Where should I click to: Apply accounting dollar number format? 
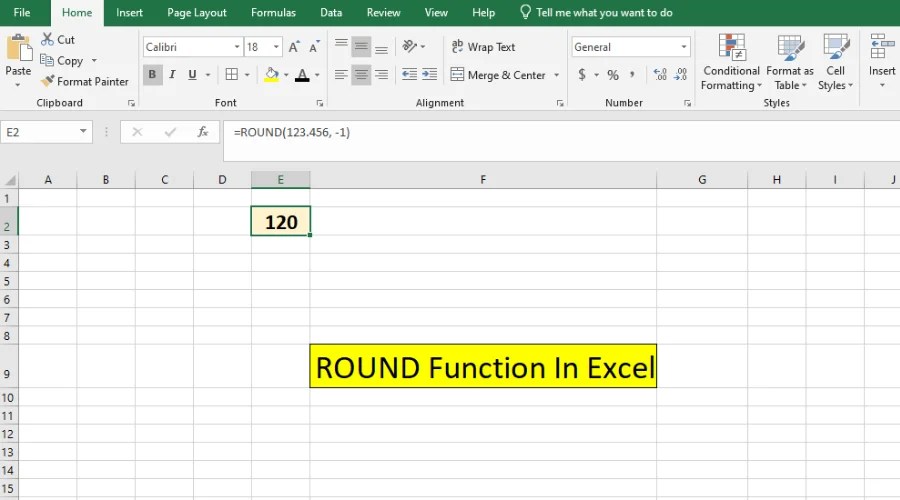pos(582,75)
